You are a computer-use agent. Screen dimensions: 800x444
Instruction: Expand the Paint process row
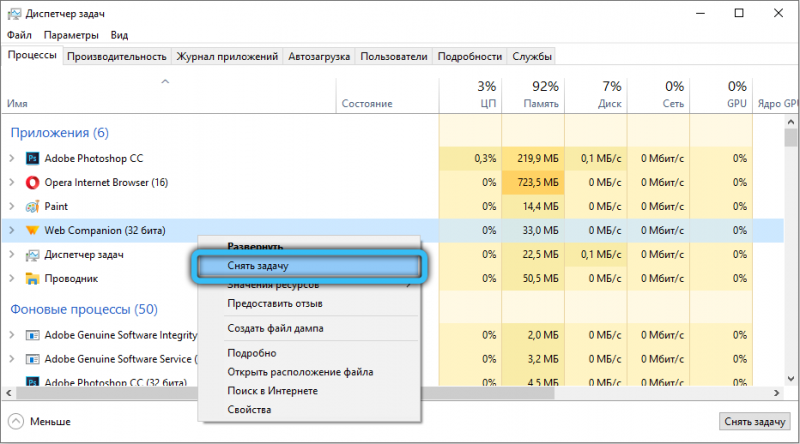12,206
